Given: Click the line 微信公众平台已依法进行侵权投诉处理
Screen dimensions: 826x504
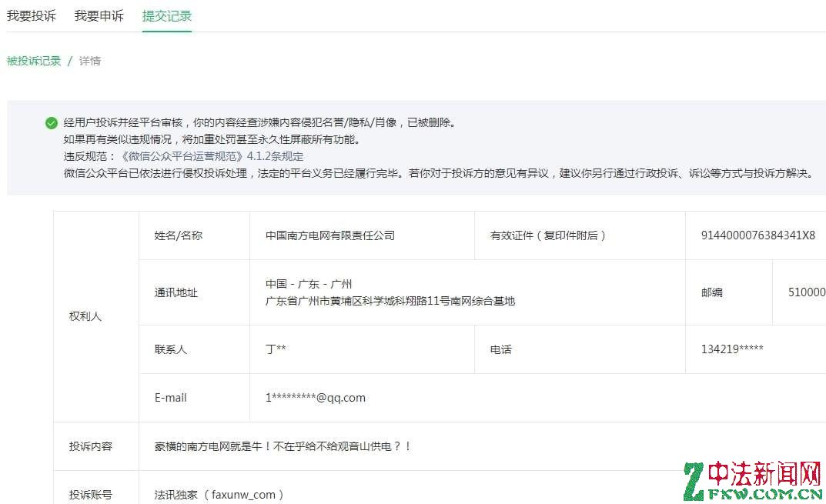Looking at the screenshot, I should pos(439,173).
